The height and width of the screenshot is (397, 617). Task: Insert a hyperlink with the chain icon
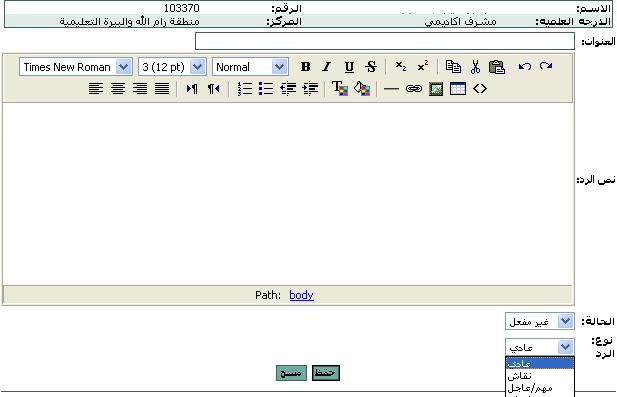pos(414,89)
